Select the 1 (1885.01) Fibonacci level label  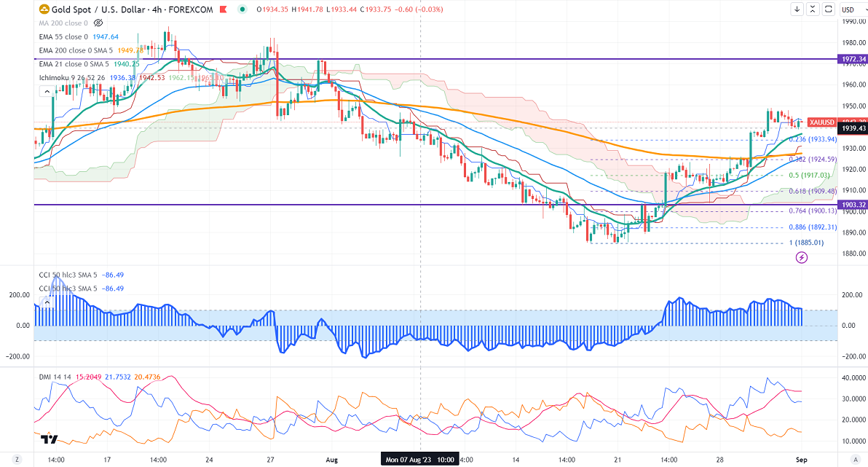pos(807,243)
